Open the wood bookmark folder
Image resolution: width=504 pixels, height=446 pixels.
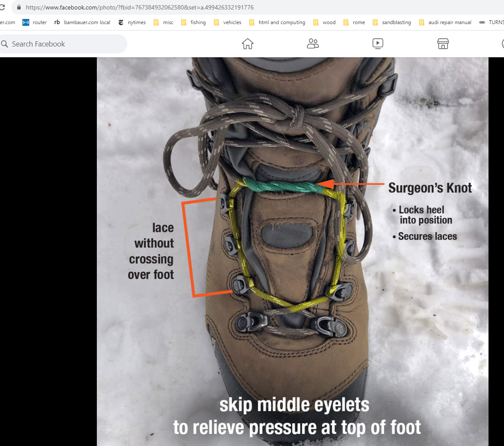[x=324, y=22]
